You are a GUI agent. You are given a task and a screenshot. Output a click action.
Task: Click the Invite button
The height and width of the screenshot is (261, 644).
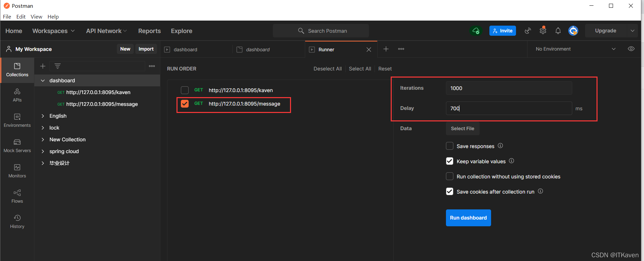pos(503,31)
